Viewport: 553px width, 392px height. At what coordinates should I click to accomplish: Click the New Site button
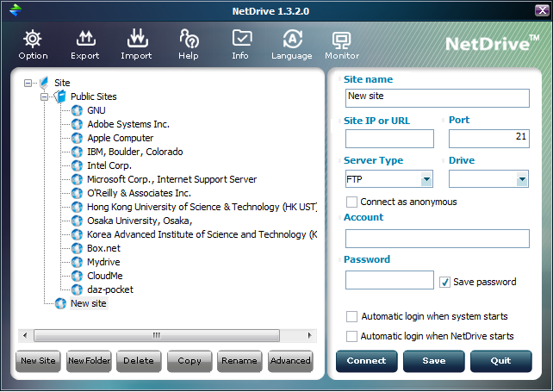[38, 361]
